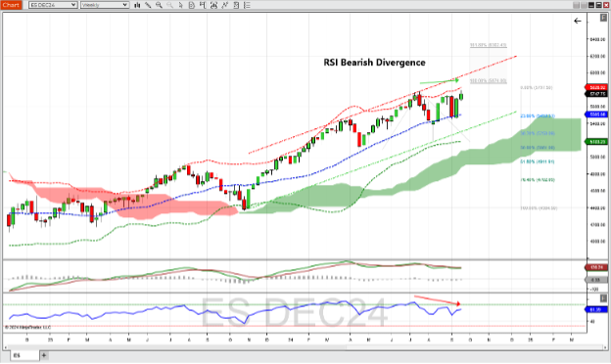
Task: Toggle the Chart Trader icon
Action: 203,5
